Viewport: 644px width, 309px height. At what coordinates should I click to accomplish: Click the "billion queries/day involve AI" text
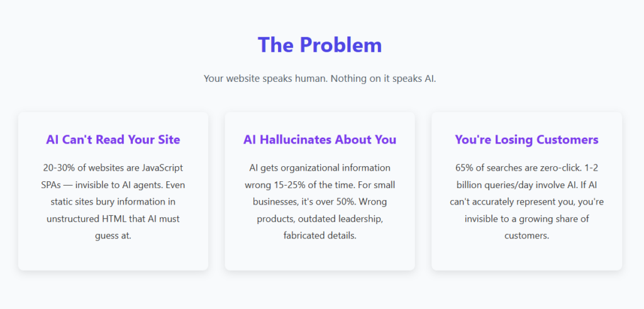tap(514, 186)
